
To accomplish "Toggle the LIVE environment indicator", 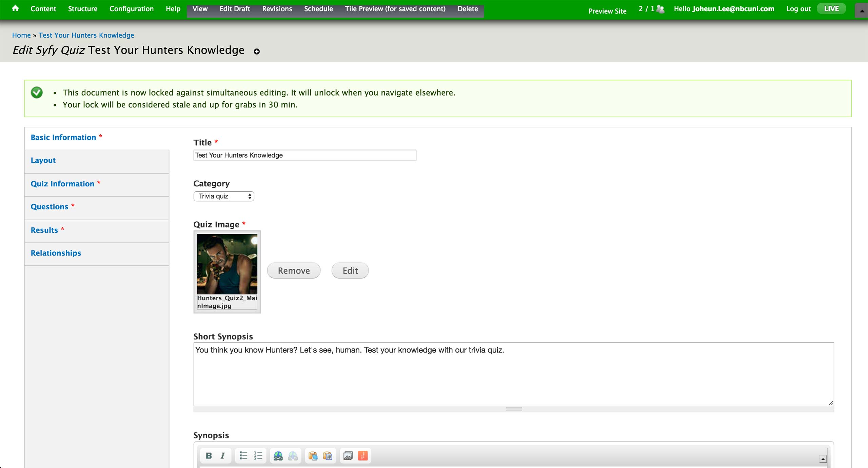I will tap(831, 9).
